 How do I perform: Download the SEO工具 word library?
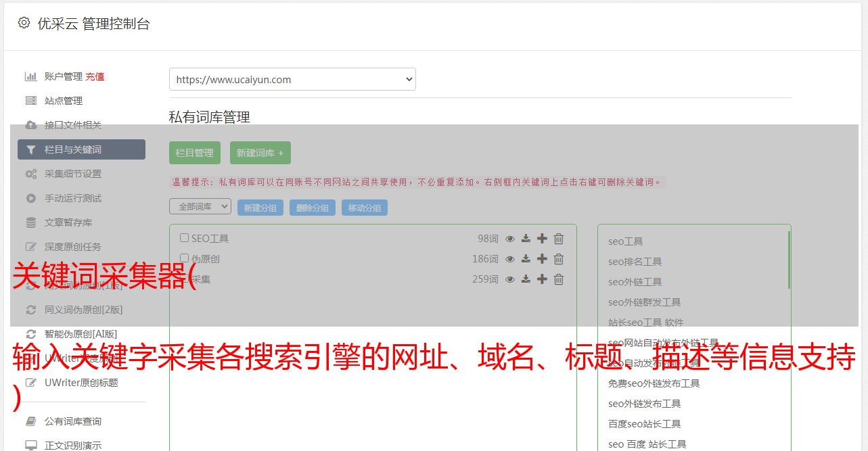(x=526, y=239)
